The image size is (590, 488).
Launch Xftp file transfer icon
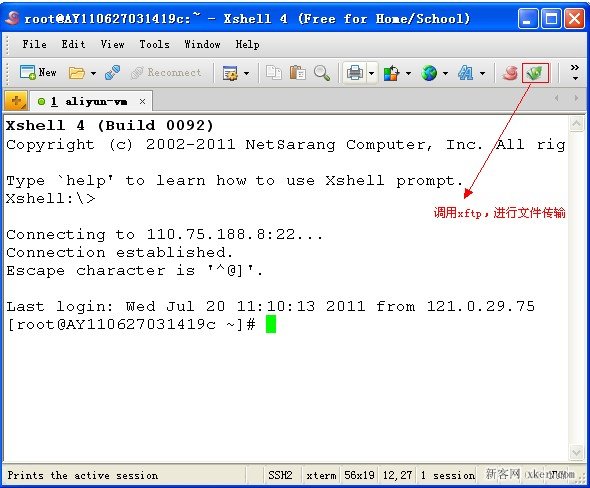pyautogui.click(x=535, y=73)
